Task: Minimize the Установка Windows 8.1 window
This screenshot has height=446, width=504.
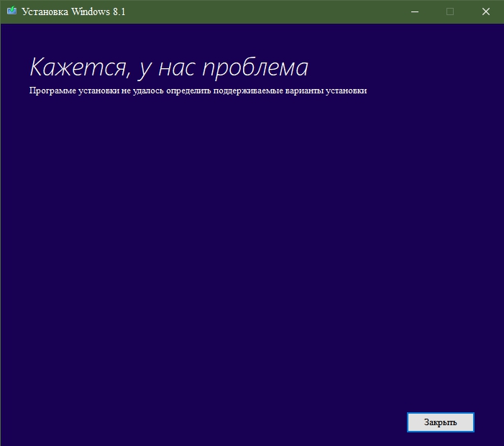Action: 415,12
